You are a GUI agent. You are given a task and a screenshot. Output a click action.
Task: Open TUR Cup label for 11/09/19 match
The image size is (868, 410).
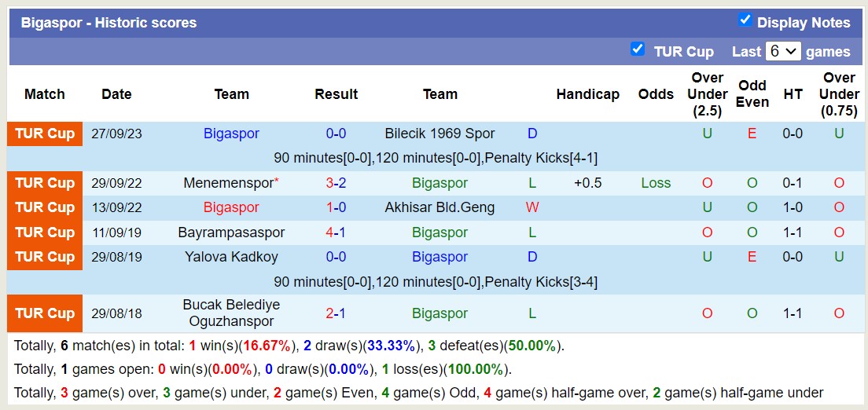click(x=45, y=232)
